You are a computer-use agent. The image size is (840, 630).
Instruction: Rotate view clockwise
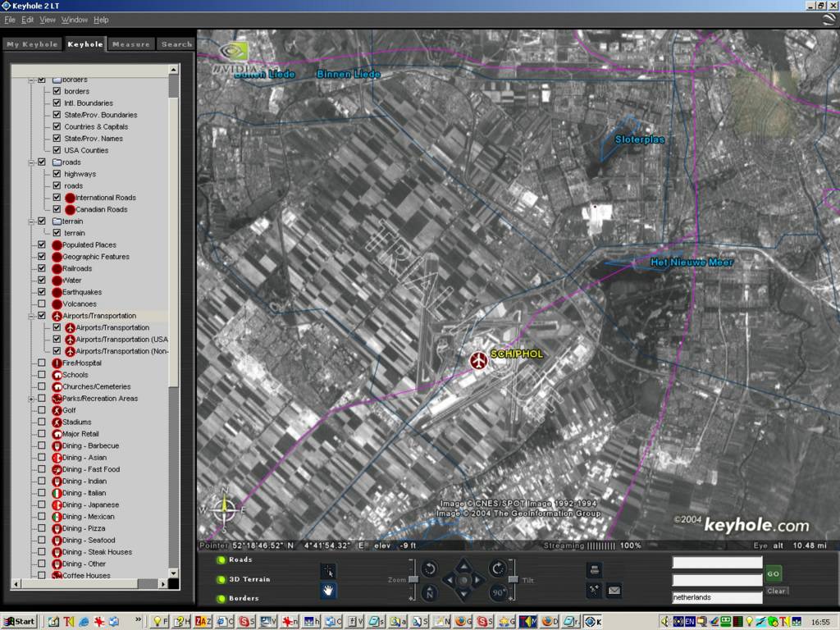498,568
